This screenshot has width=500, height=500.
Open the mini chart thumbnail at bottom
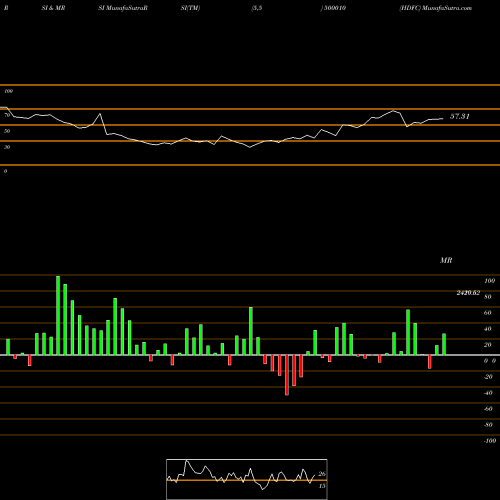(x=247, y=479)
